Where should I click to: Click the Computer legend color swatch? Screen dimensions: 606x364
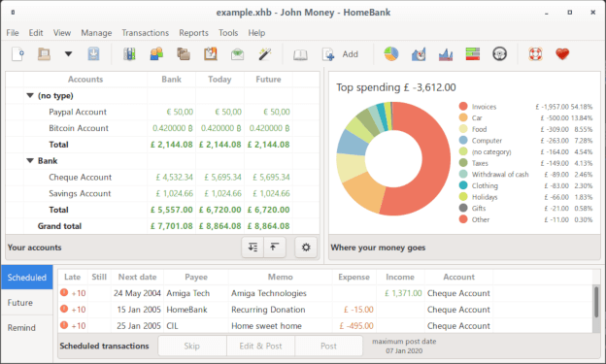pyautogui.click(x=463, y=141)
